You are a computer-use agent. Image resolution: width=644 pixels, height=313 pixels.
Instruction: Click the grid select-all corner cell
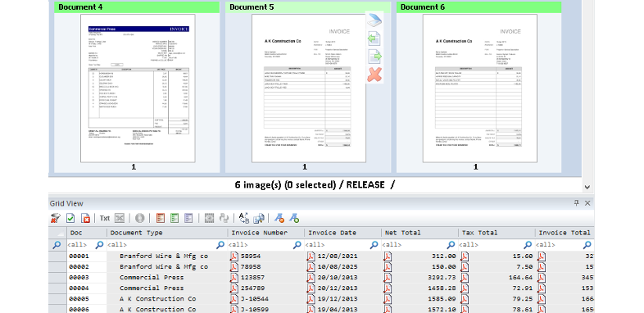(57, 233)
